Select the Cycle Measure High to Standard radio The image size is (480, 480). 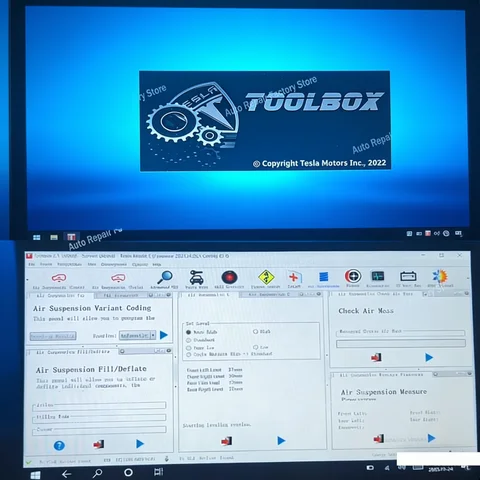point(188,354)
